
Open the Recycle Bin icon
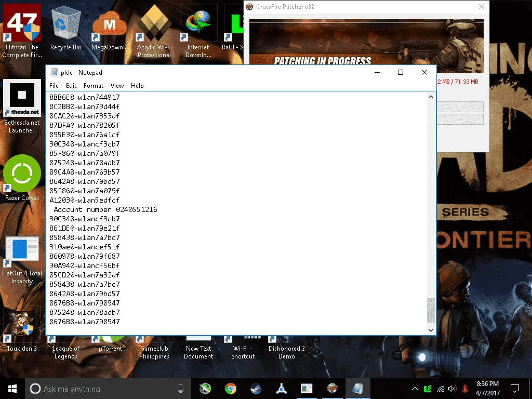[x=66, y=29]
